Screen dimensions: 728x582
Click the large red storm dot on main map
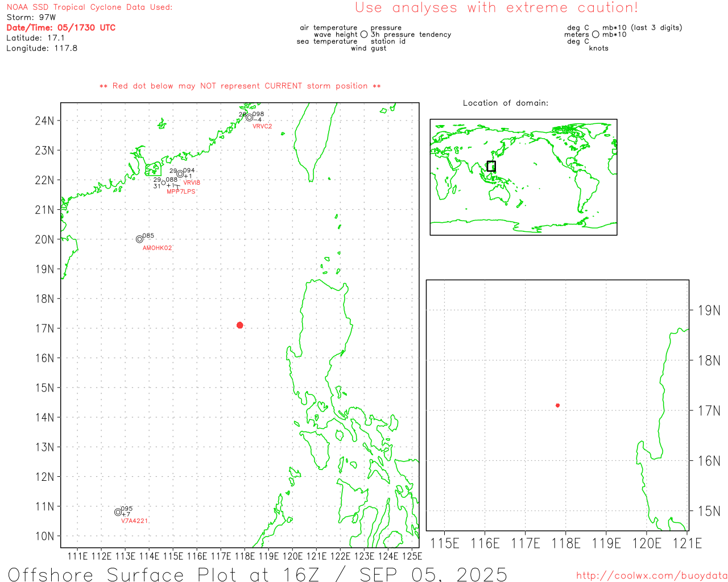coord(240,325)
